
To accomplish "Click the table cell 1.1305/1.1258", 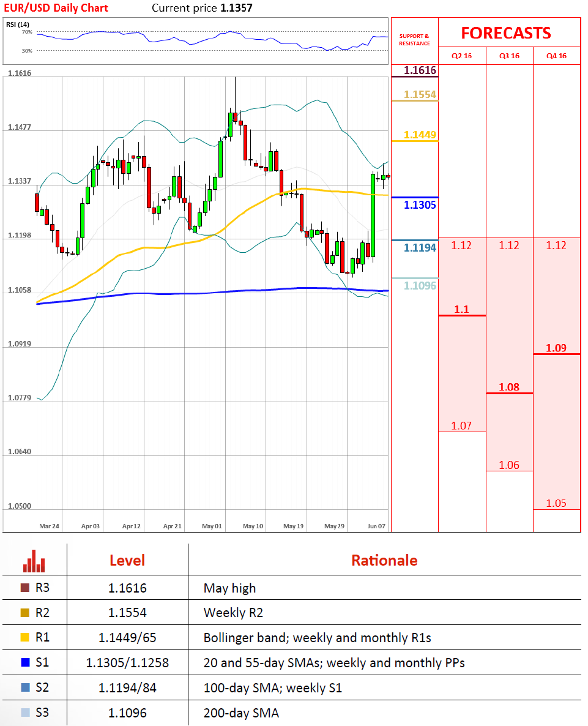I will [x=127, y=663].
